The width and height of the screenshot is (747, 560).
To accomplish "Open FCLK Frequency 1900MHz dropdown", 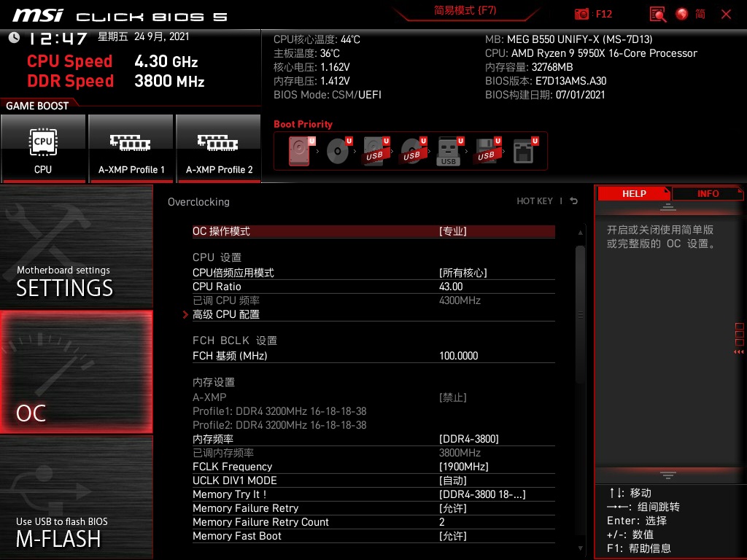I will (373, 467).
